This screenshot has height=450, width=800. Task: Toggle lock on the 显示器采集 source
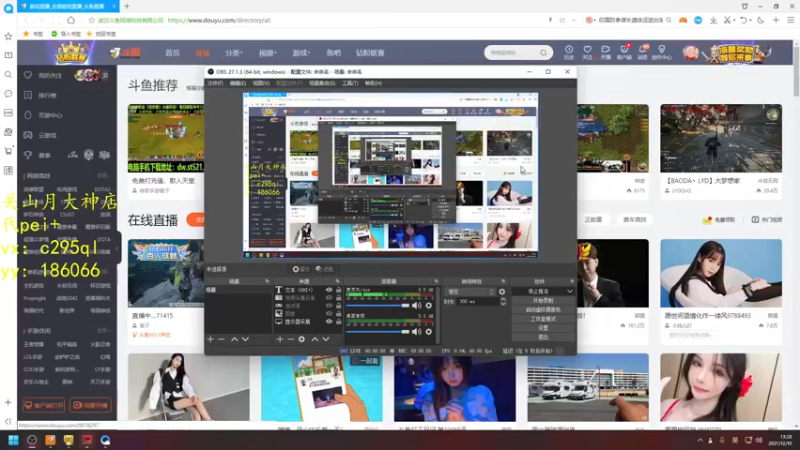coord(338,322)
